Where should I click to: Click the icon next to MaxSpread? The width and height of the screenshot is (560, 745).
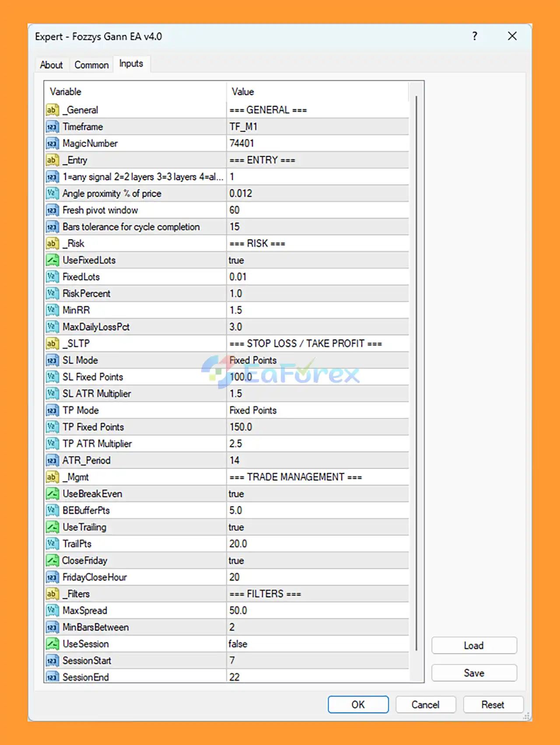click(52, 610)
